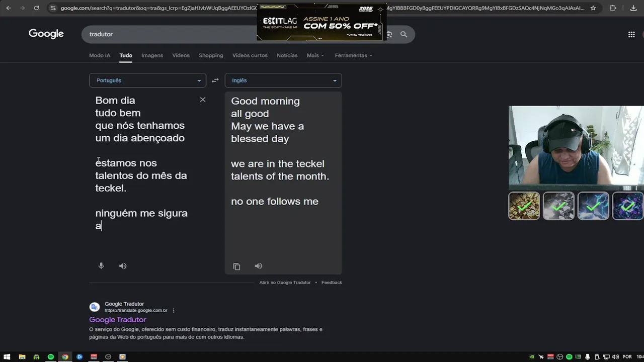Switch to Modo IA tab

(x=100, y=55)
